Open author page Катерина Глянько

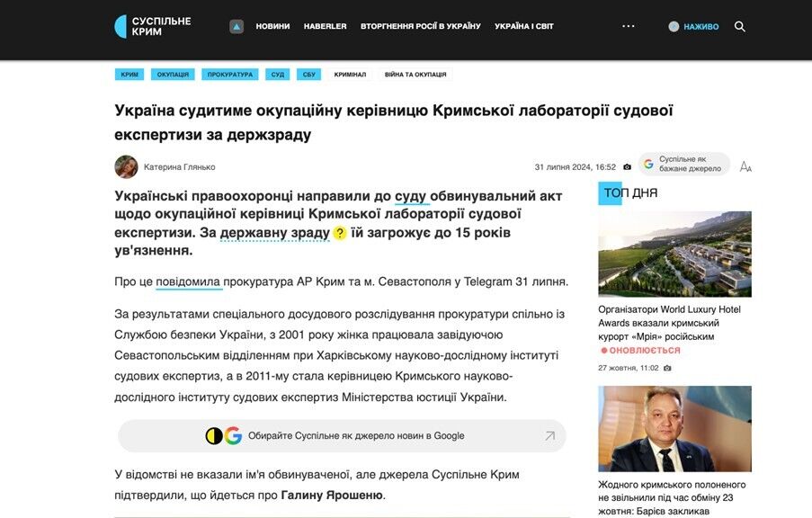pyautogui.click(x=179, y=166)
